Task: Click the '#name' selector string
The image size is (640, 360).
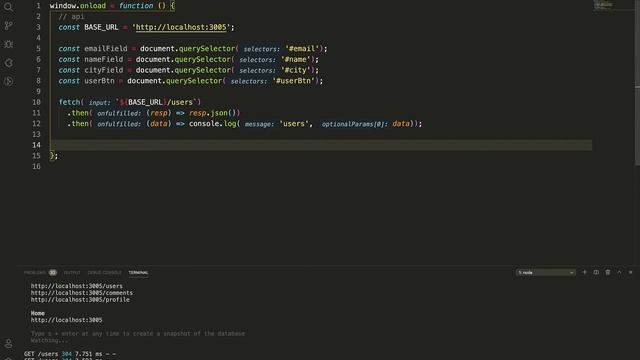Action: click(x=295, y=60)
